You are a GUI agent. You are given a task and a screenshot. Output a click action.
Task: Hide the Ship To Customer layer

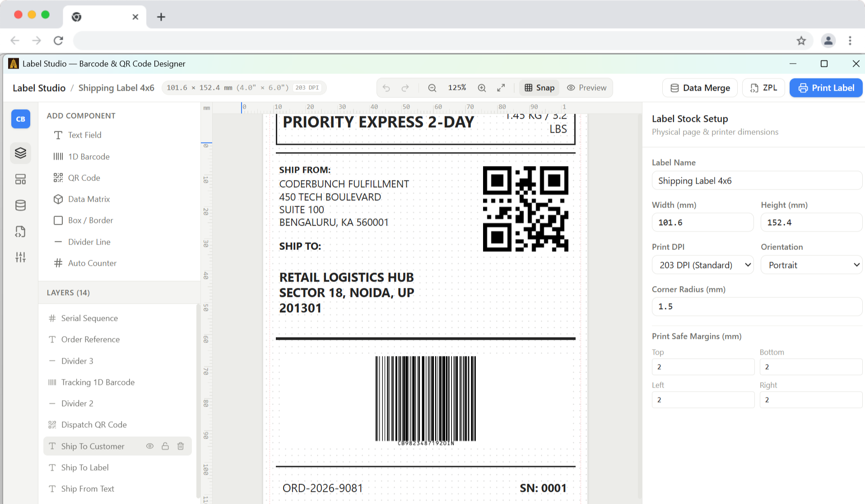click(150, 446)
